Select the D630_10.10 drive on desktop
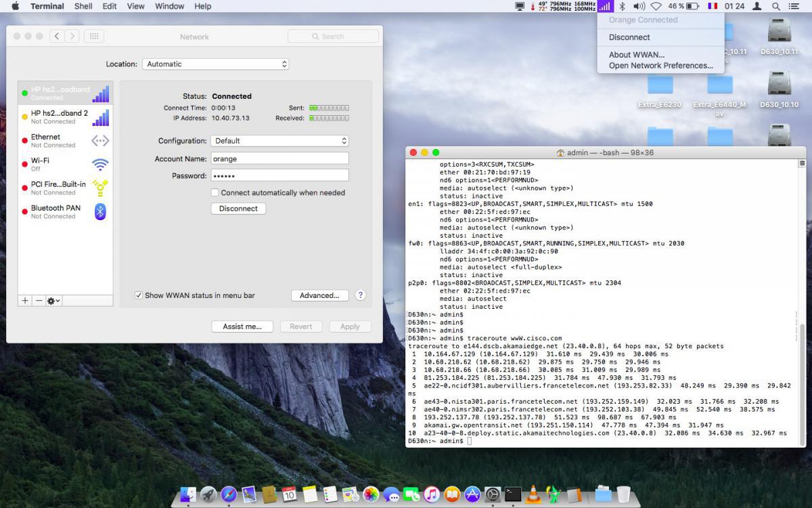812x508 pixels. click(779, 90)
